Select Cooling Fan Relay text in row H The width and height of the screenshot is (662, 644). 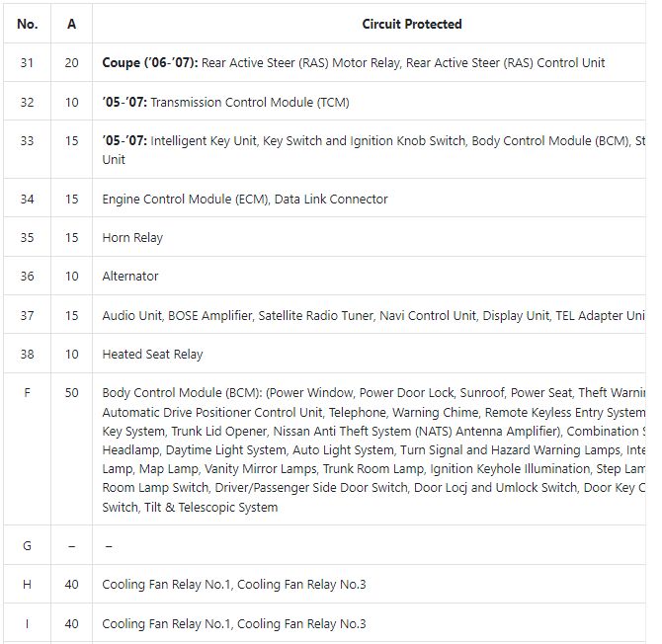234,585
